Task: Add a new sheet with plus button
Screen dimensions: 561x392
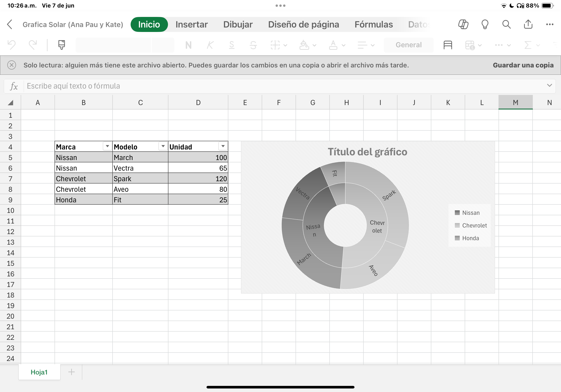Action: 71,372
